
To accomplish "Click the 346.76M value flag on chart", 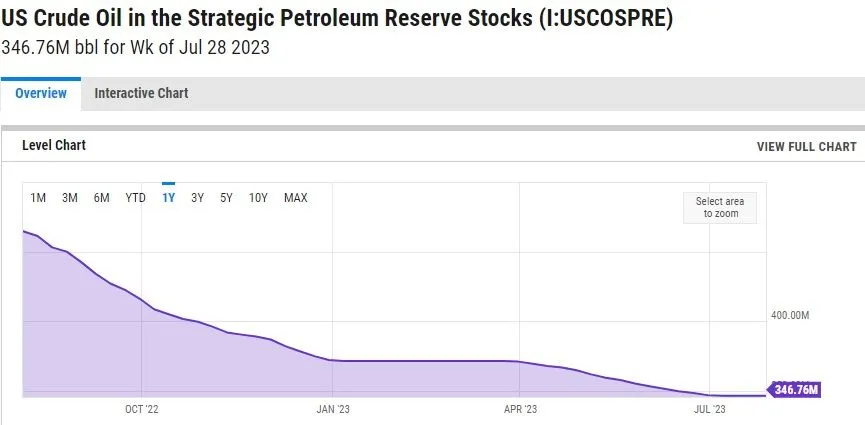I will 795,389.
